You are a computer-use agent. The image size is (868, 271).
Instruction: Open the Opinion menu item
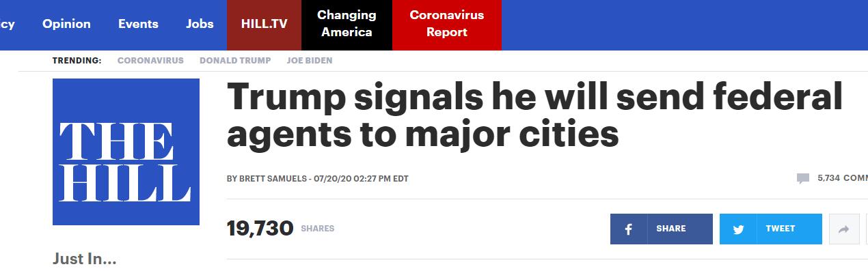(x=66, y=24)
